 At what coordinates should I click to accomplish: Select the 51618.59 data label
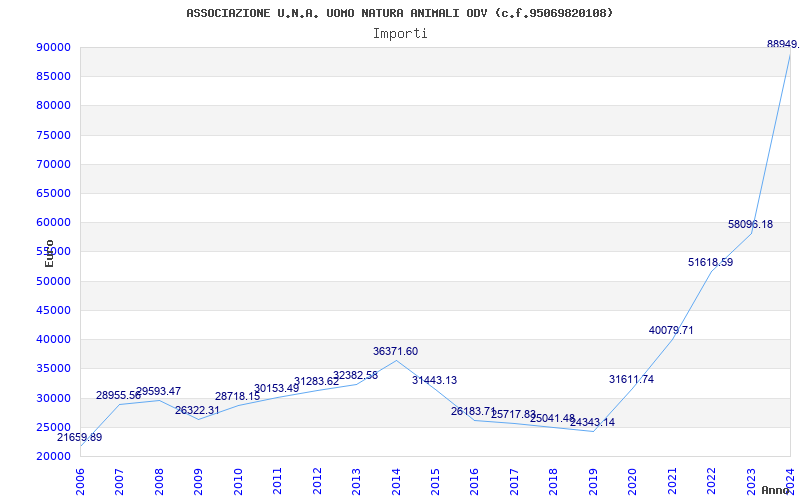(711, 262)
